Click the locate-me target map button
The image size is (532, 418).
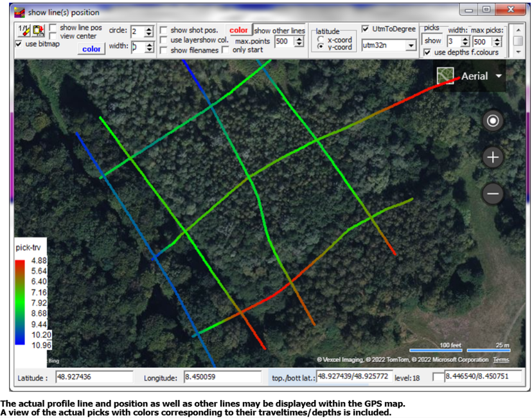(493, 120)
